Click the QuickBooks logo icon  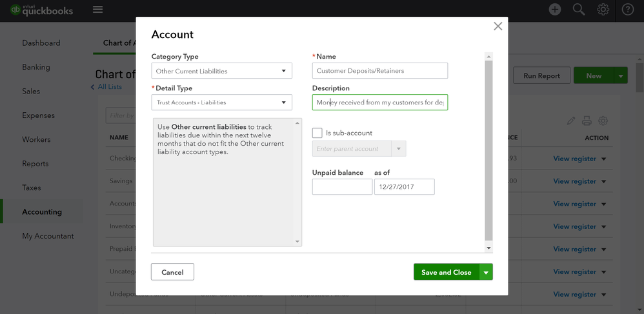coord(15,10)
